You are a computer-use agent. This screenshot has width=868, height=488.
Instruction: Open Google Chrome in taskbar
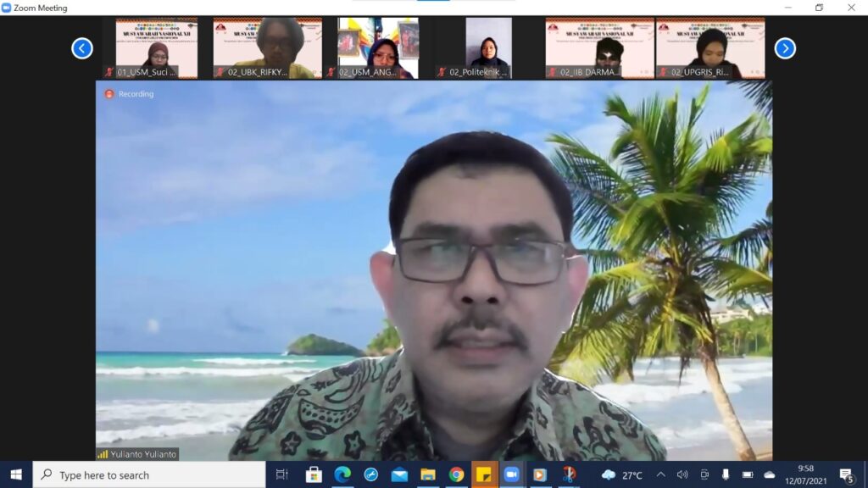pos(456,474)
